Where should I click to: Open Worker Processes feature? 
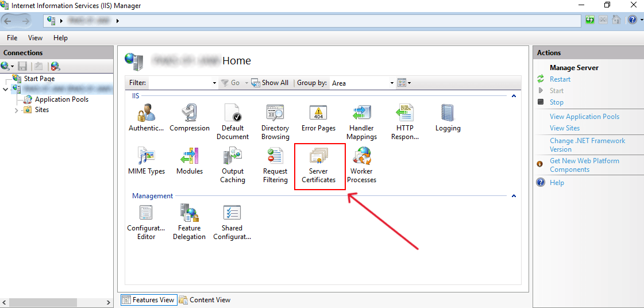[x=361, y=165]
